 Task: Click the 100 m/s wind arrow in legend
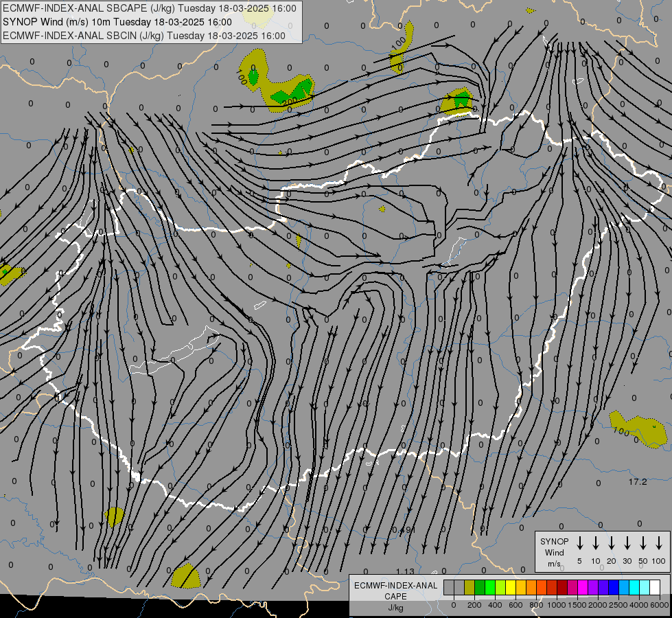(659, 542)
